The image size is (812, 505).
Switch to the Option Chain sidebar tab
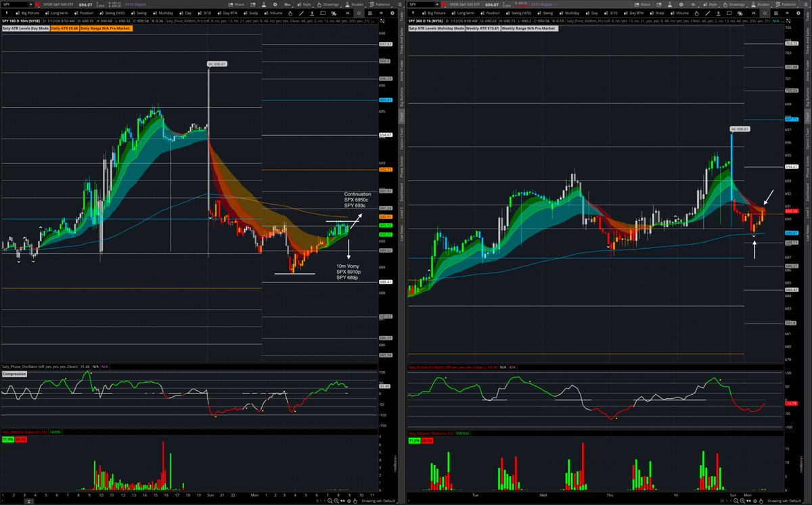coord(398,140)
